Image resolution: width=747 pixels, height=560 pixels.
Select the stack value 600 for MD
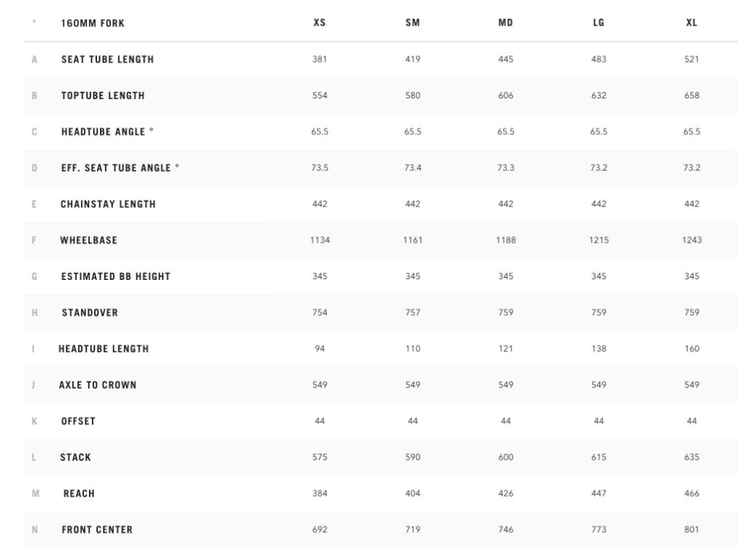(506, 457)
